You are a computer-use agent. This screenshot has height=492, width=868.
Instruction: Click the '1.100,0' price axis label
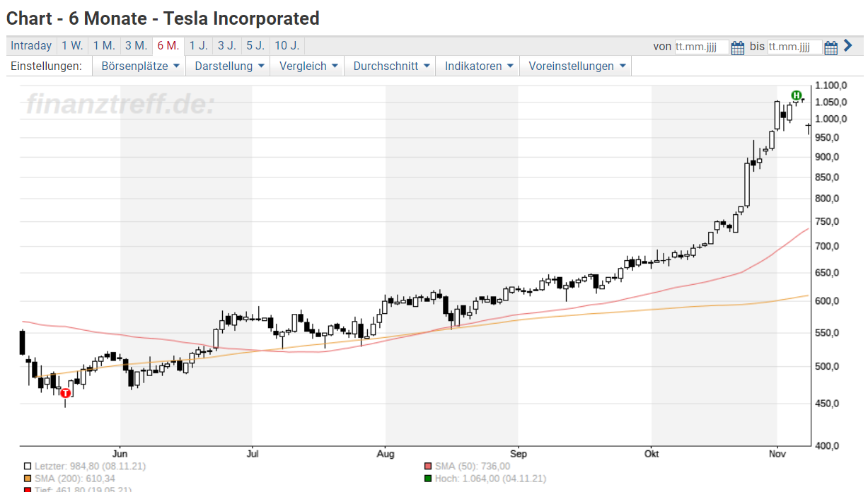pyautogui.click(x=831, y=85)
